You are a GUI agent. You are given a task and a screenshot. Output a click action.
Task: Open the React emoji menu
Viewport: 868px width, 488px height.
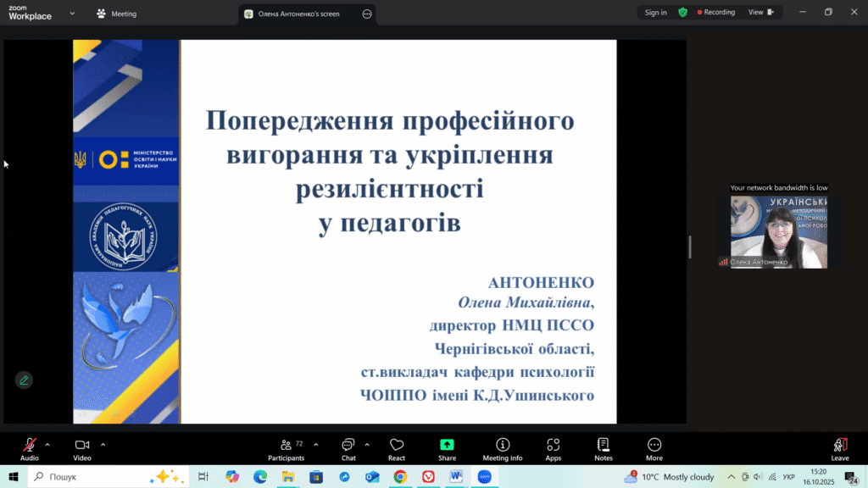[x=396, y=448]
